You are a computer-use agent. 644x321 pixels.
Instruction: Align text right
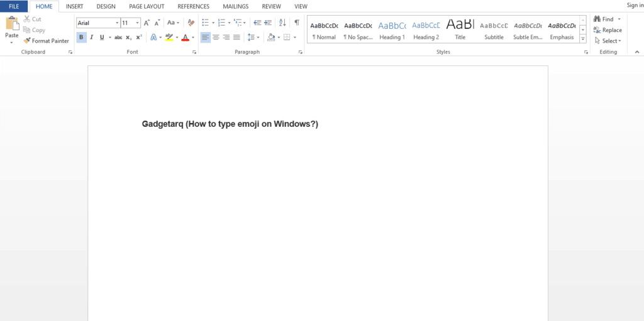tap(226, 37)
